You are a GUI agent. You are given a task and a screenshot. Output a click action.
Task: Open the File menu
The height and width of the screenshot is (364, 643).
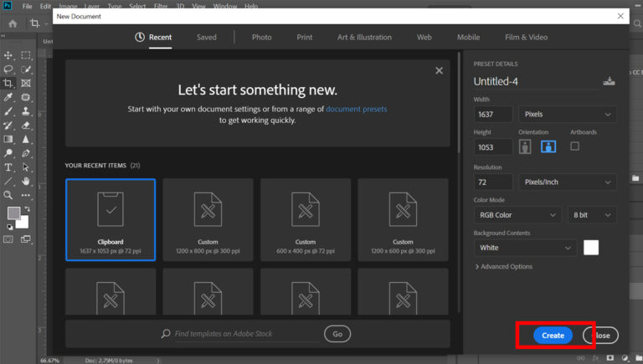click(x=27, y=6)
